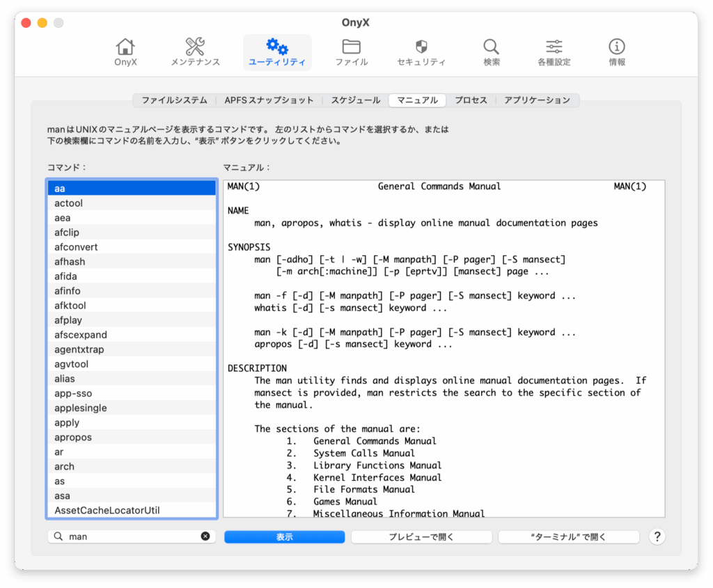Screen dimensions: 713x588
Task: Select afconvert in the command list
Action: tap(77, 247)
